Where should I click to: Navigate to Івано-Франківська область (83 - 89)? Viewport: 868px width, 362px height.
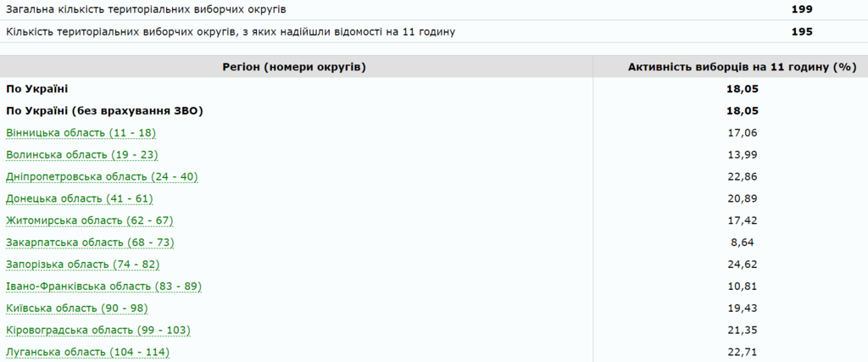click(x=103, y=287)
